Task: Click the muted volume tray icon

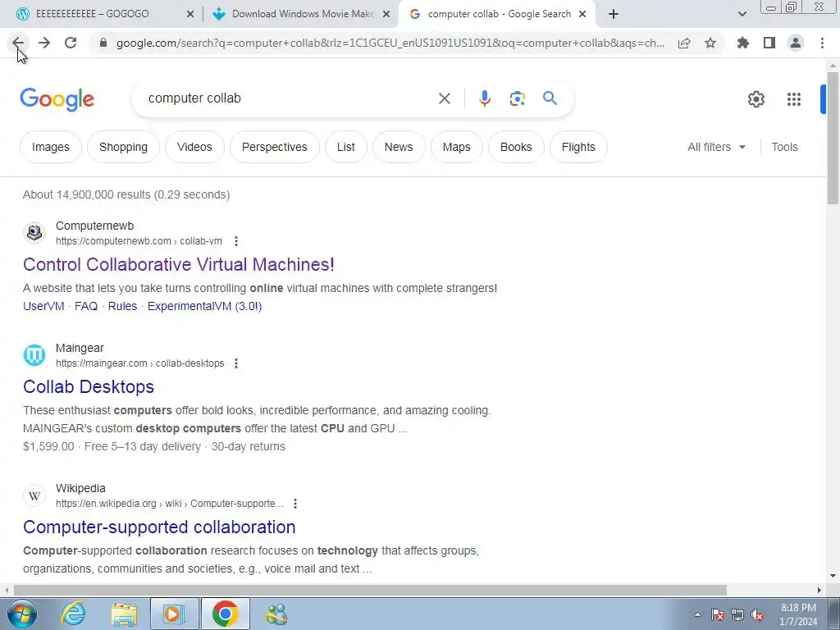Action: tap(757, 615)
